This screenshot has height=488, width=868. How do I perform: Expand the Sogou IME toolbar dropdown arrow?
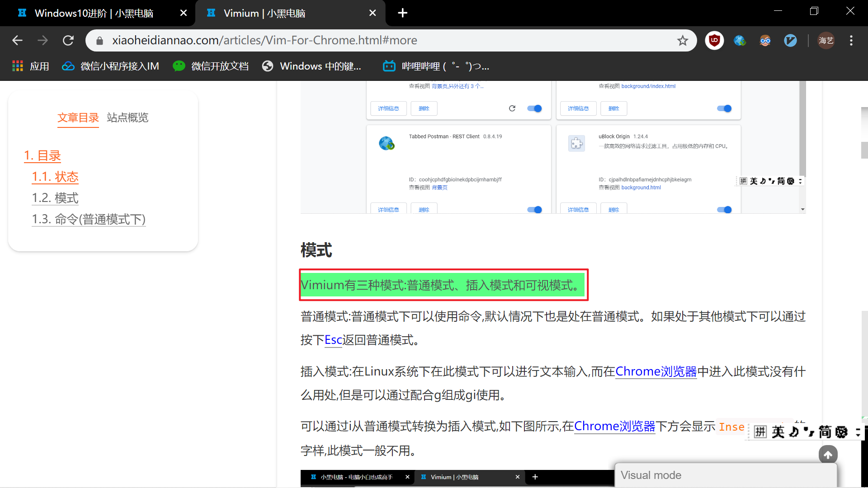801,181
